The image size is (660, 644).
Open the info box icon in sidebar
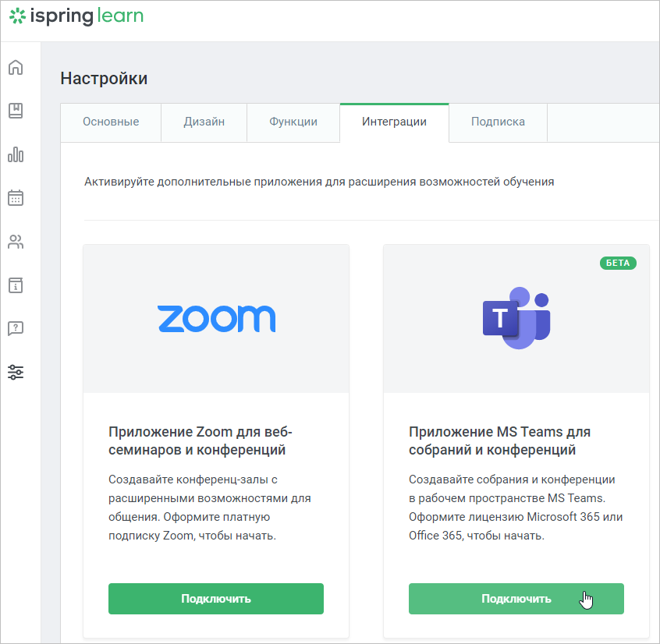(x=16, y=285)
